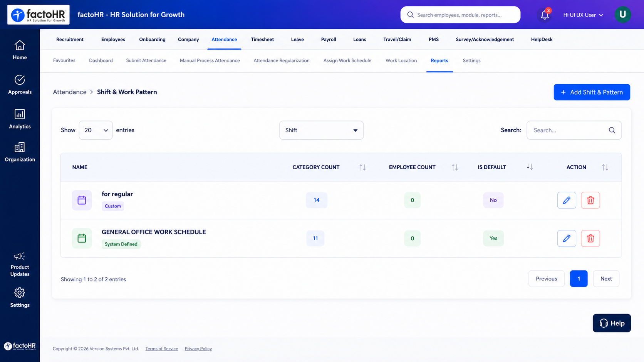Screen dimensions: 644x362
Task: Open the Privacy Policy link
Action: pos(198,349)
